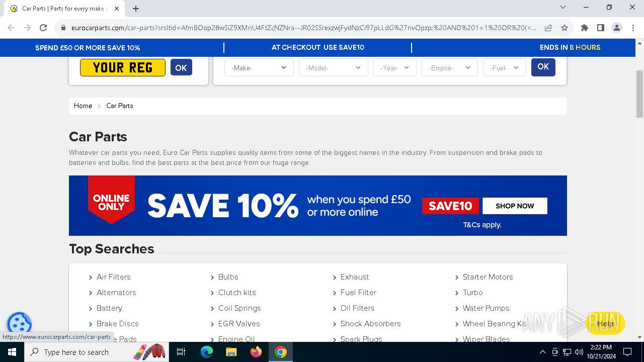Launch Firefox from the taskbar

point(256,352)
